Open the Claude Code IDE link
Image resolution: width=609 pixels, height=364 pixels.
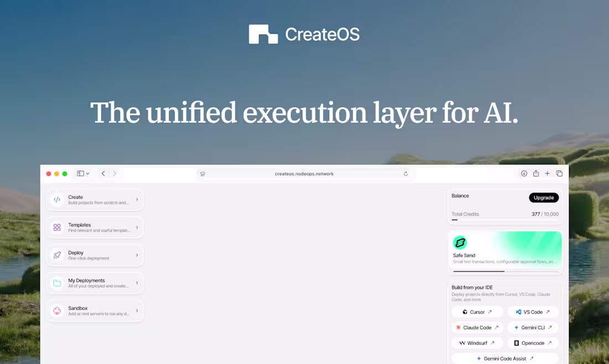477,327
